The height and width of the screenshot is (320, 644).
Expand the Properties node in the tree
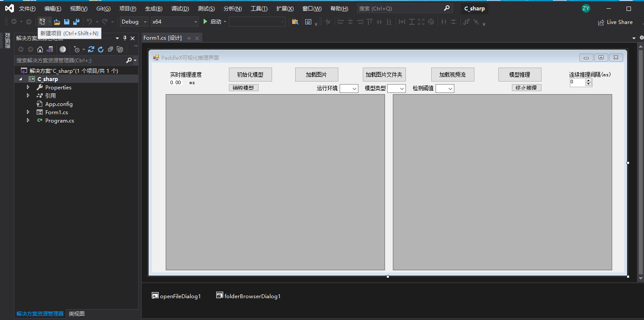[x=28, y=87]
